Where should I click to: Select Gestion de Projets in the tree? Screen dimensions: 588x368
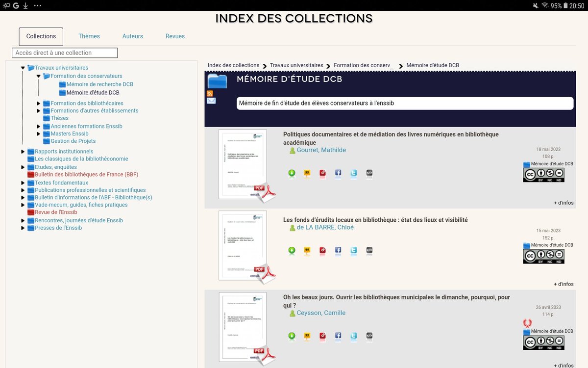click(73, 141)
